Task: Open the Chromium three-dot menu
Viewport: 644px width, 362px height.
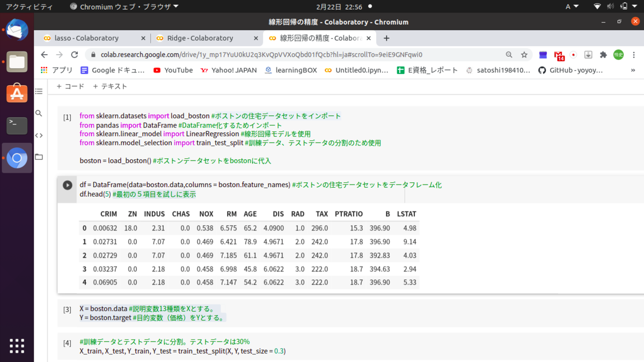Action: coord(634,55)
